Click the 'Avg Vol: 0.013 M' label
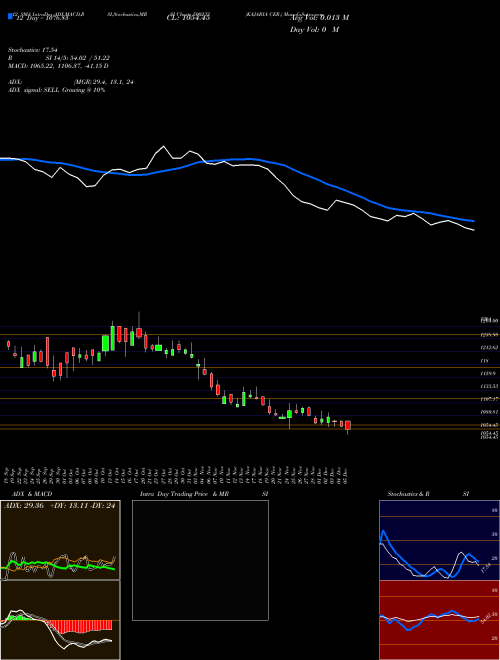This screenshot has height=660, width=500. pyautogui.click(x=319, y=17)
